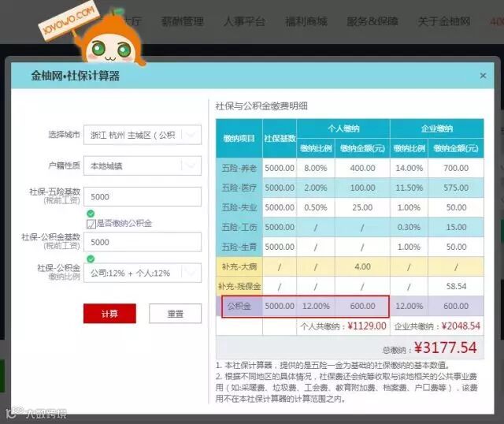Click the 五险-生育 row label
Viewport: 504px width, 424px height.
(239, 247)
